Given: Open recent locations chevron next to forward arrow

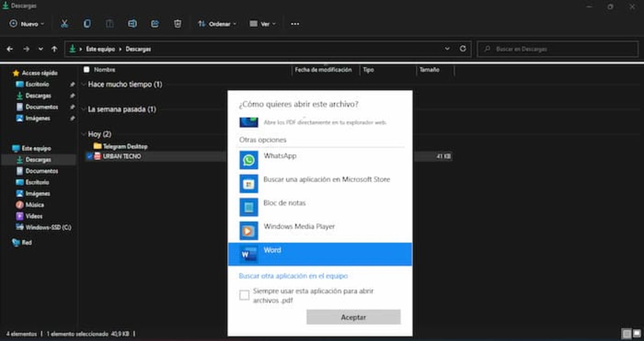Looking at the screenshot, I should coord(41,49).
